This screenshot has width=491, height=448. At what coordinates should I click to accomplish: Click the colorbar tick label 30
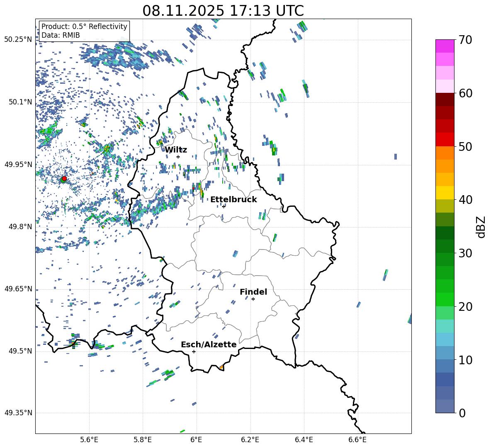pyautogui.click(x=465, y=253)
